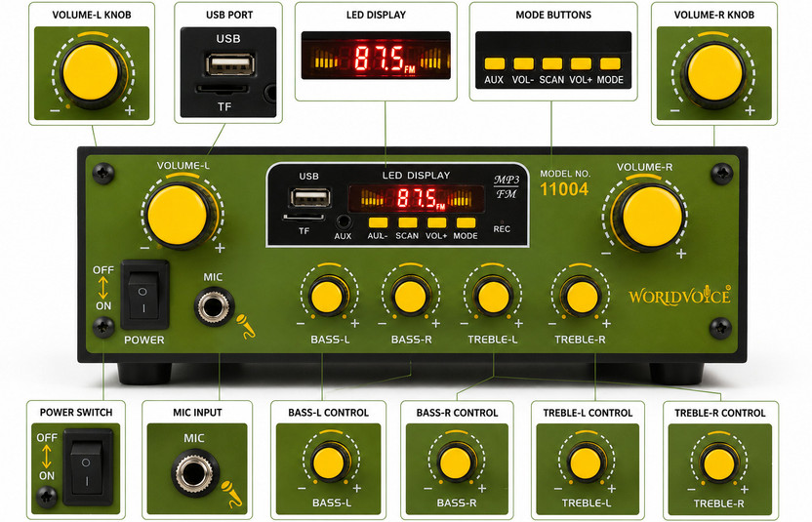The width and height of the screenshot is (812, 522).
Task: Click the VOLUME-R KNOB callout title
Action: [714, 15]
